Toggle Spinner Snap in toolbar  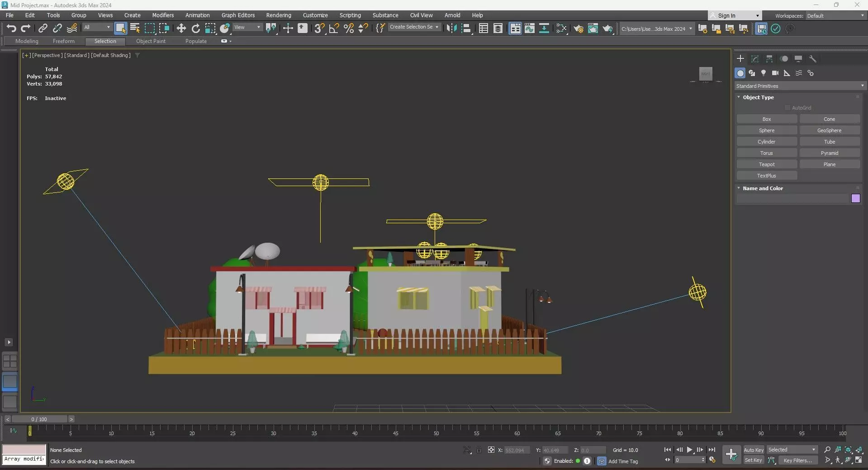[x=363, y=29]
